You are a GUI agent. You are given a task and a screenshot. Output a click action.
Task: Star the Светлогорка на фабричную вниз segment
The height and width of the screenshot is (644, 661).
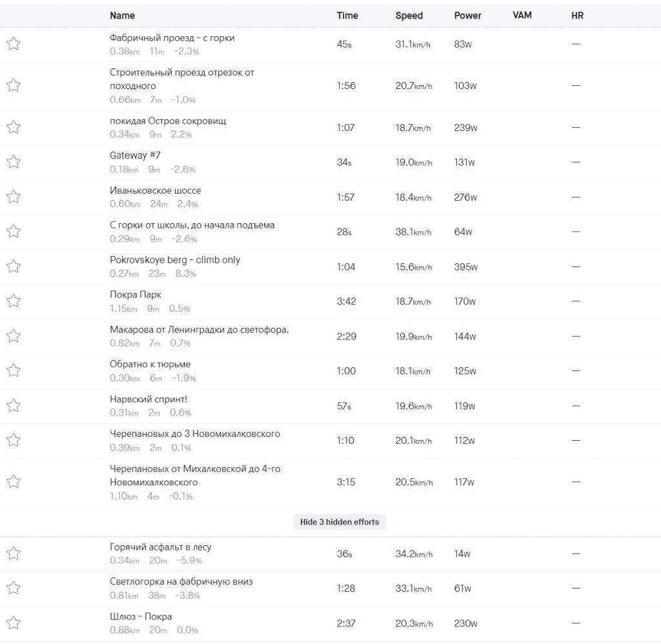point(14,587)
